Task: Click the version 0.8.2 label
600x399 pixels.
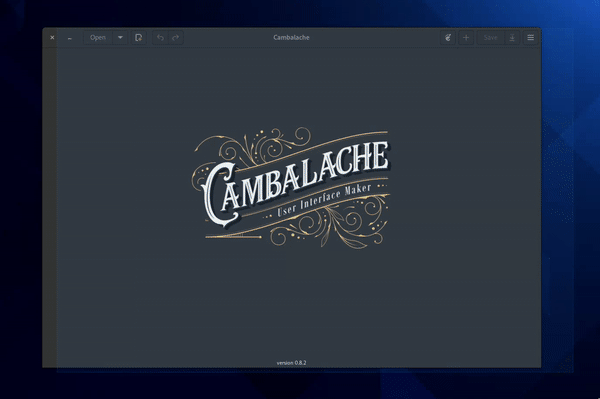Action: 292,363
